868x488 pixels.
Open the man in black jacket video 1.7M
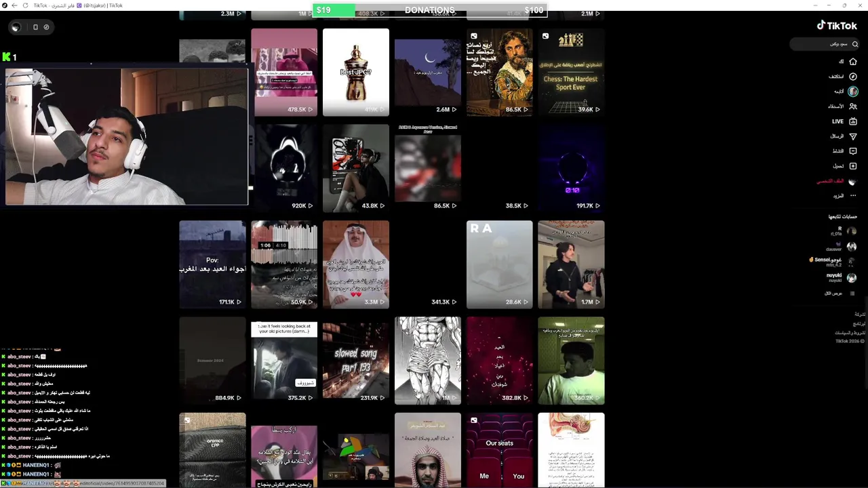pos(571,264)
